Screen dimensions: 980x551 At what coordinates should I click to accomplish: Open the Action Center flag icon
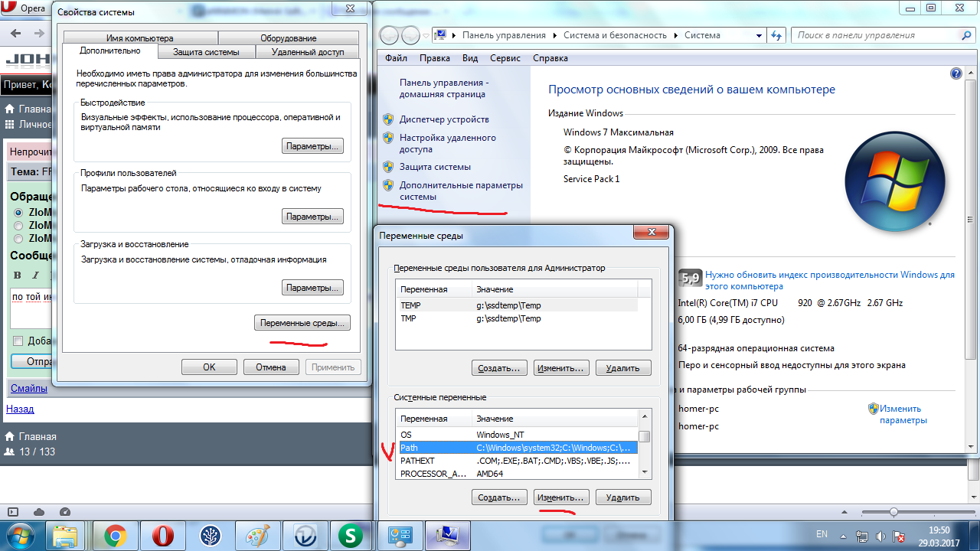(x=899, y=536)
